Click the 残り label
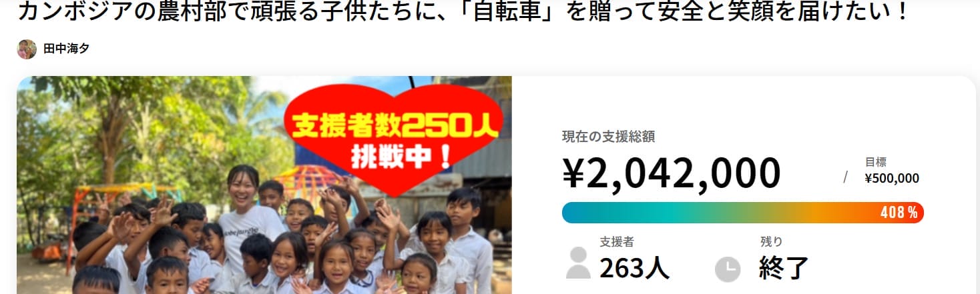 tap(771, 242)
